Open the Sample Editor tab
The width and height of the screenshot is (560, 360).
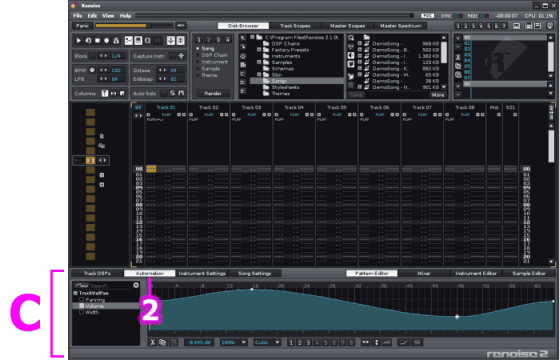click(x=529, y=273)
